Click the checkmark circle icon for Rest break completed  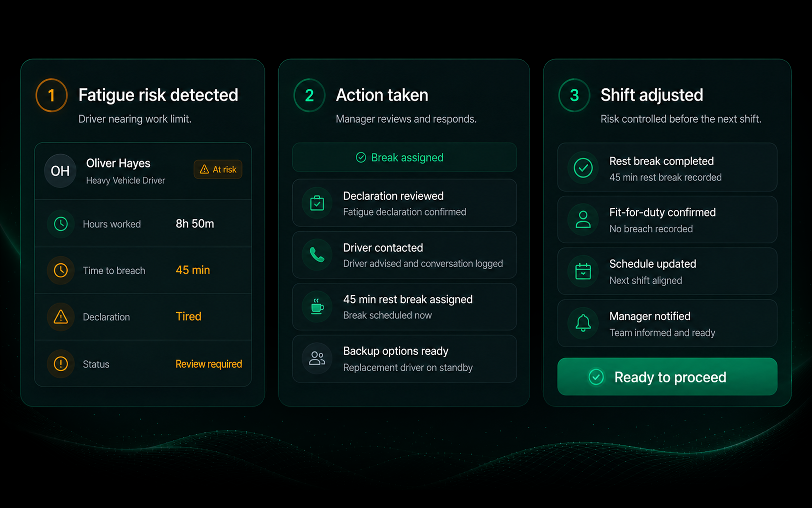(x=583, y=168)
